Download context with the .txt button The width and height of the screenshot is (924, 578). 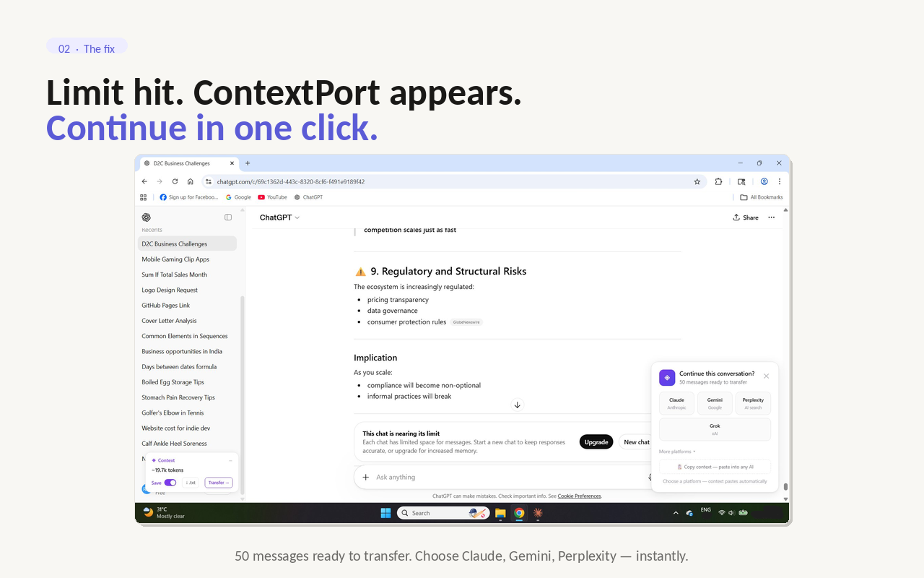(x=191, y=483)
